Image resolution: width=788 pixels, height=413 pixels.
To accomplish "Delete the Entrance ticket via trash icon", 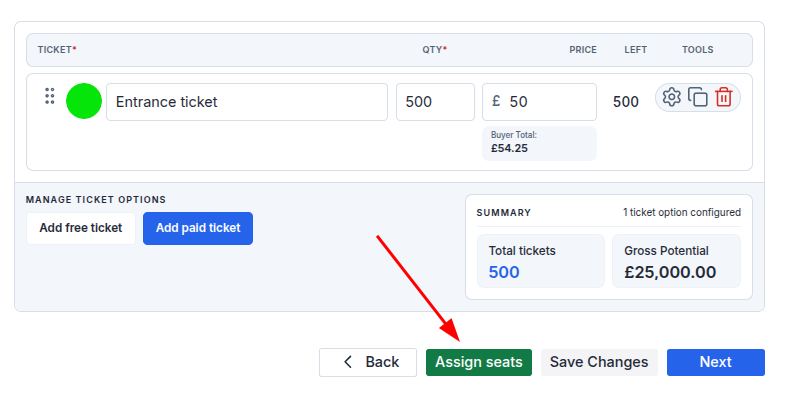I will tap(724, 97).
